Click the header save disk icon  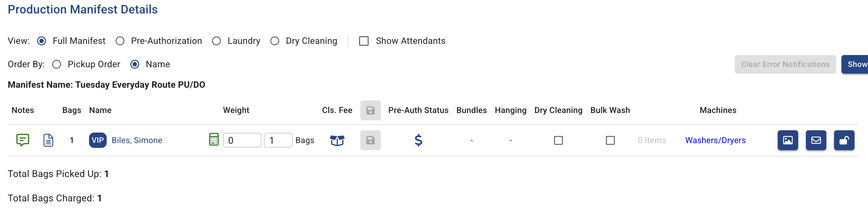click(x=370, y=110)
